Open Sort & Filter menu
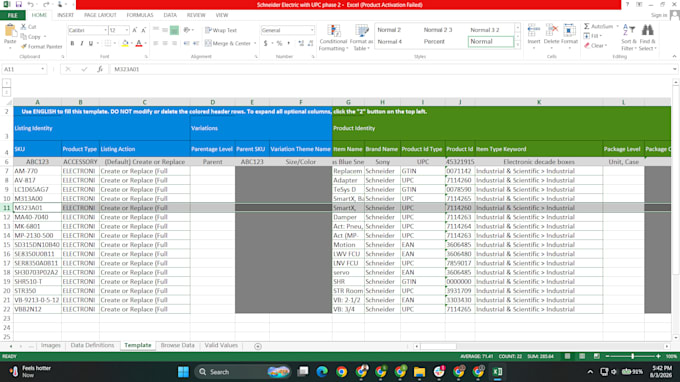The width and height of the screenshot is (680, 382). (628, 37)
